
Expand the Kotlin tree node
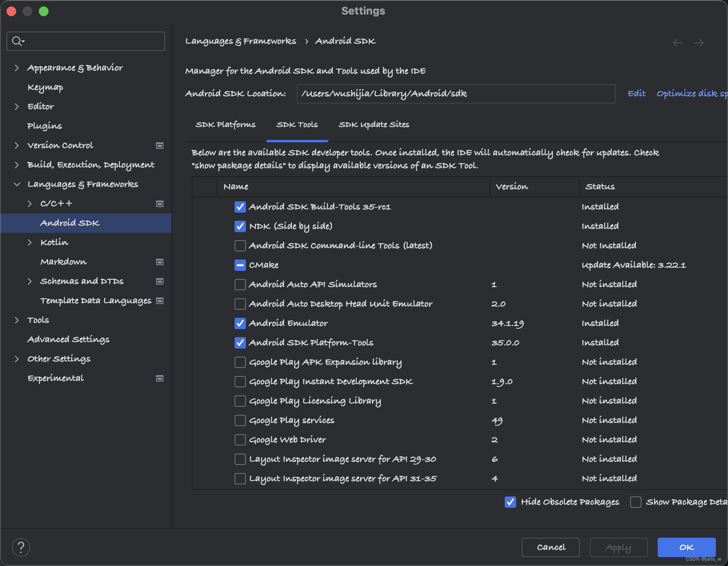click(30, 243)
